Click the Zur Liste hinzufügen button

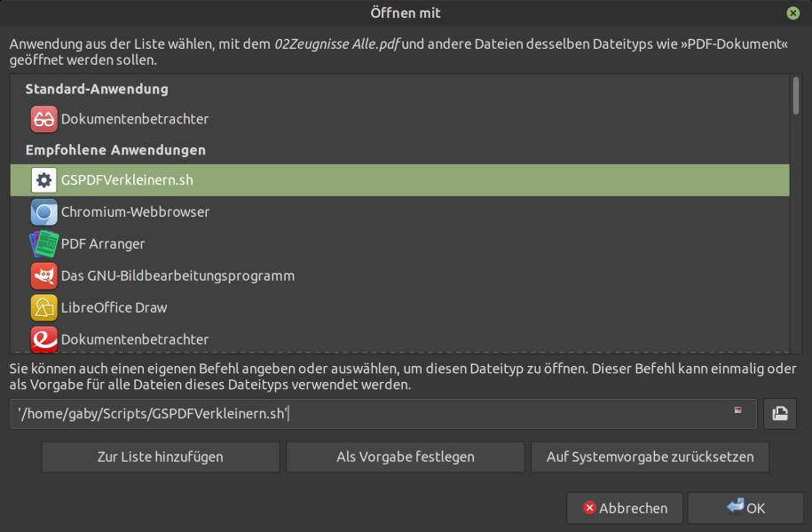(160, 456)
